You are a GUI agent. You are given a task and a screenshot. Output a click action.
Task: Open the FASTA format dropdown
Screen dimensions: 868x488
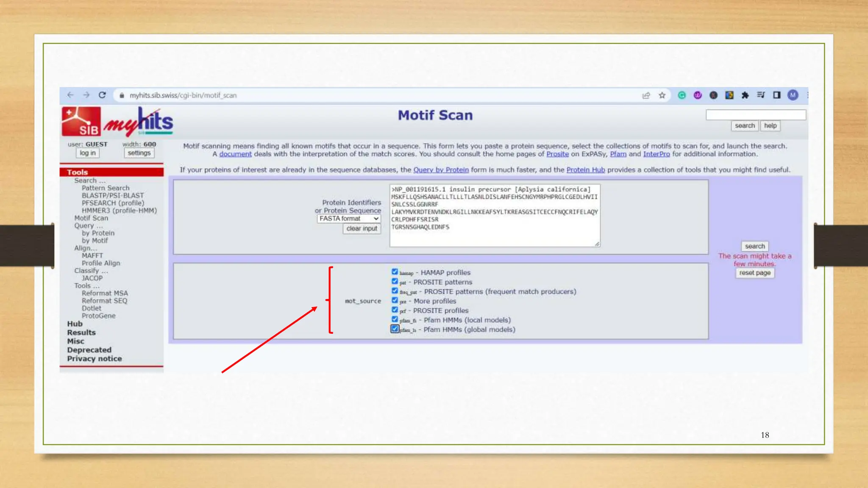pos(348,219)
